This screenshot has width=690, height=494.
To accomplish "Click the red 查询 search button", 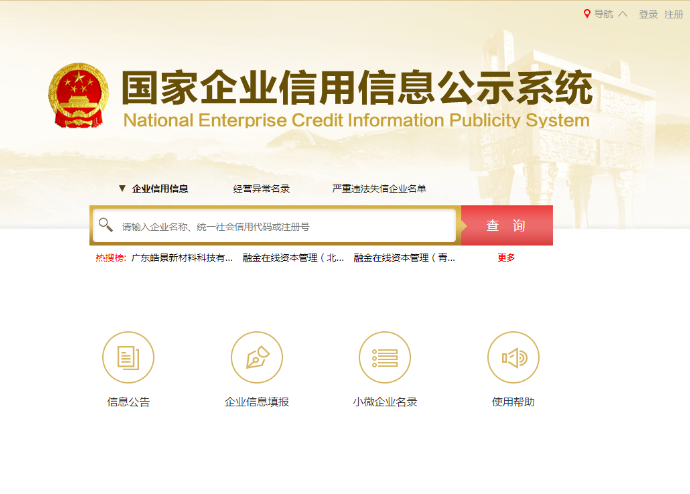I will tap(507, 225).
